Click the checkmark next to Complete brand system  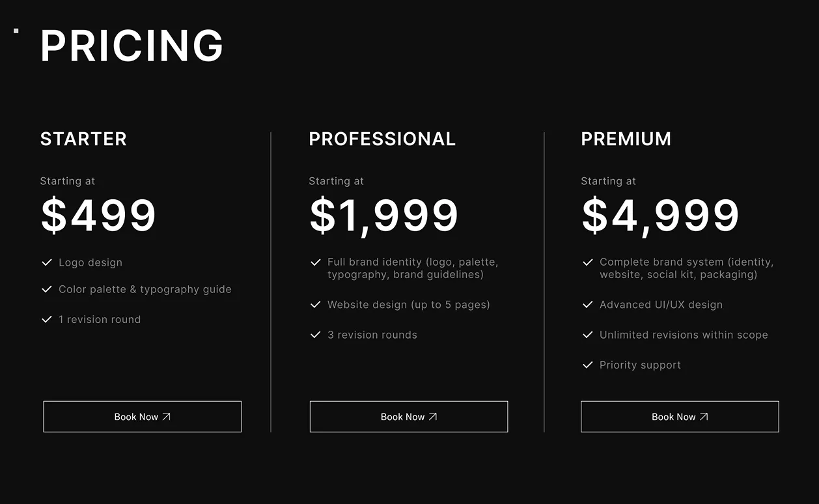click(588, 262)
